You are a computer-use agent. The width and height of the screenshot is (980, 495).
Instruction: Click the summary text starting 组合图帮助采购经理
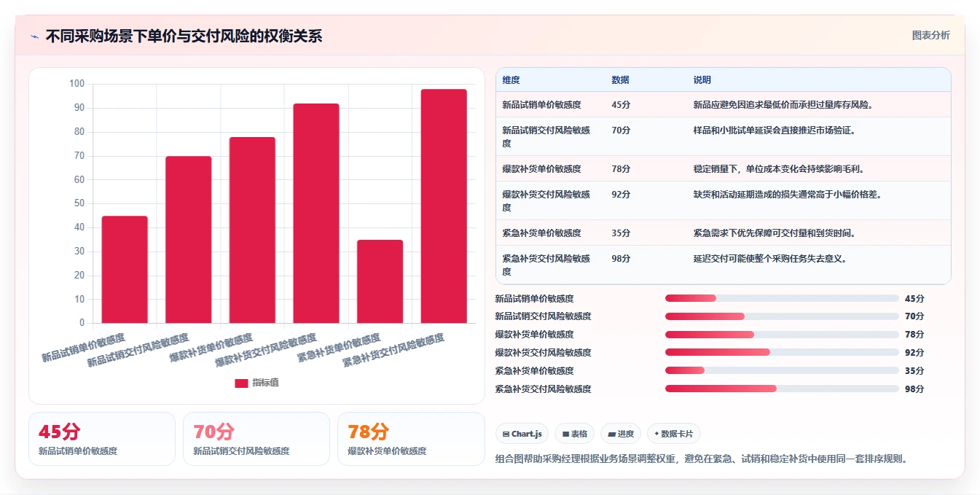pyautogui.click(x=703, y=459)
